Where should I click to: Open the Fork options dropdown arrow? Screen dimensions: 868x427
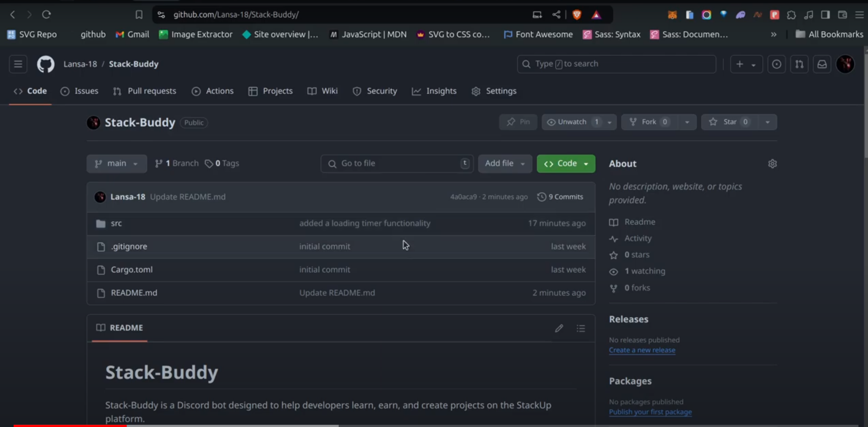687,122
